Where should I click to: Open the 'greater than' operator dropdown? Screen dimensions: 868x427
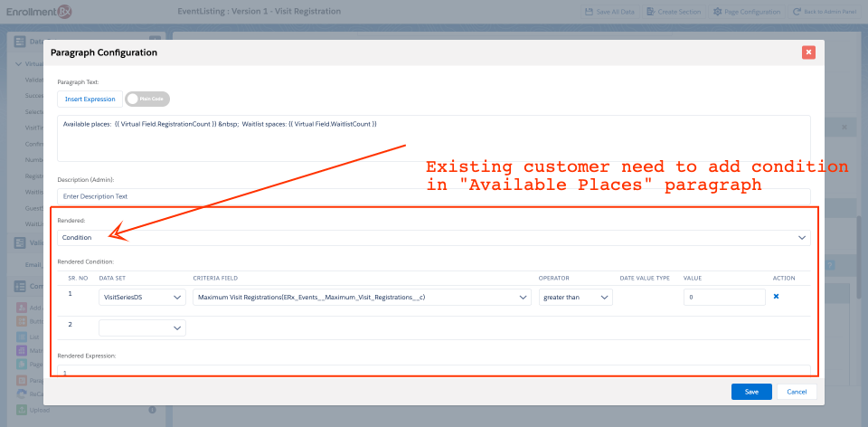click(576, 297)
